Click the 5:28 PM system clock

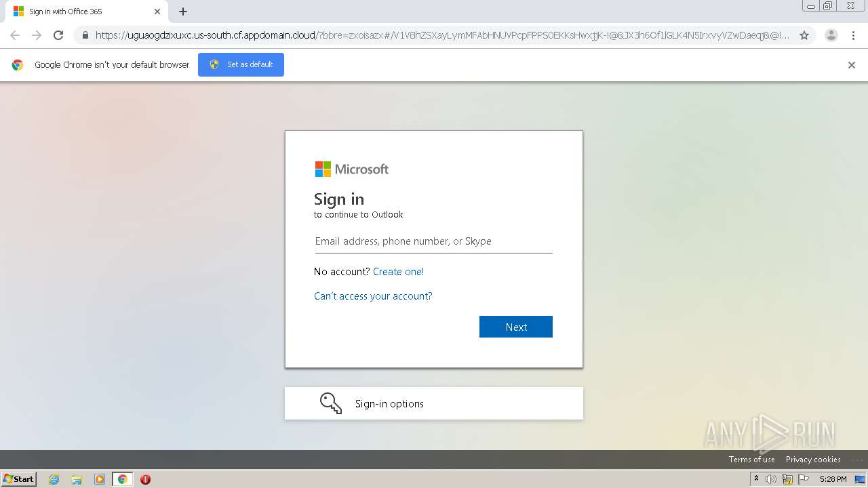pos(833,479)
